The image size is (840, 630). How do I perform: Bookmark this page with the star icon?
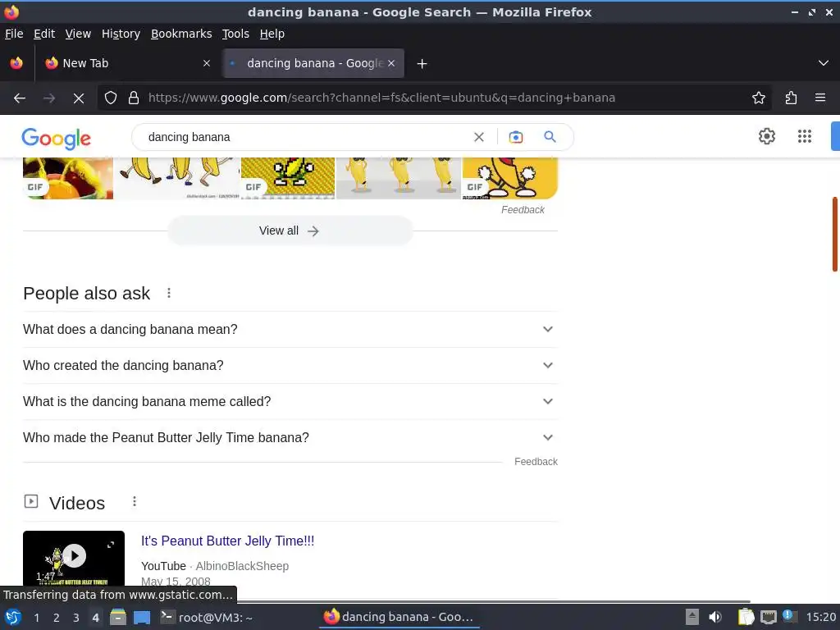point(759,98)
